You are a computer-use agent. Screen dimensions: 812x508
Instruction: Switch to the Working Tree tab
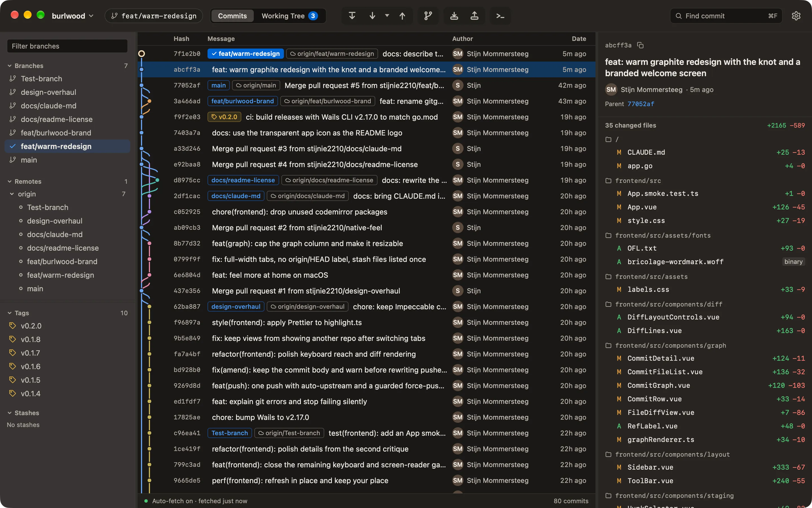[289, 16]
